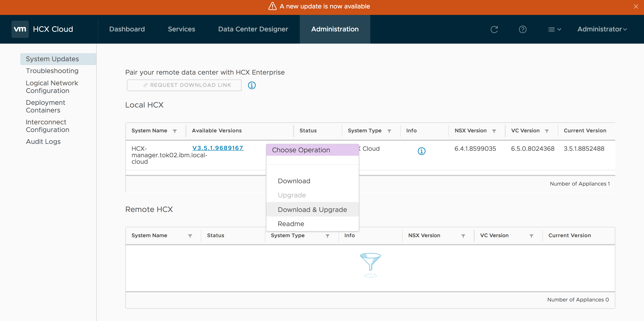The image size is (644, 321).
Task: Click the info icon in Local HCX row
Action: (421, 151)
